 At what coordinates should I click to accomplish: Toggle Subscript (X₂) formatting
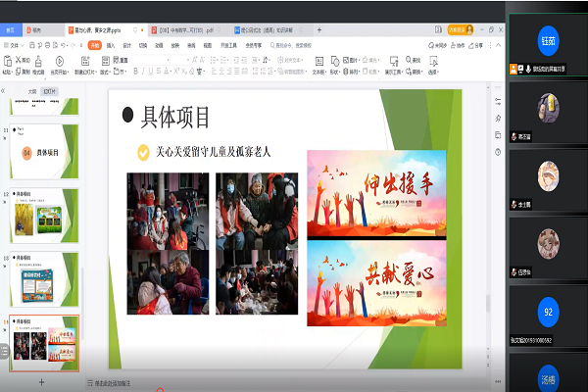pos(184,71)
